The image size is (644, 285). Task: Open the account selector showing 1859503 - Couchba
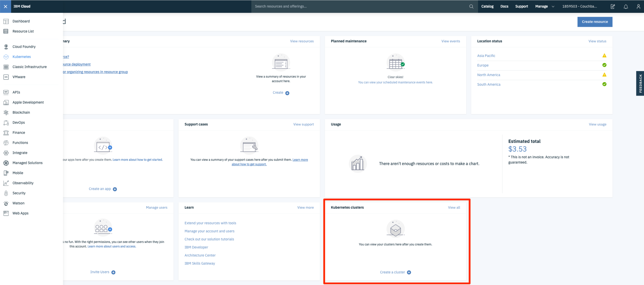coord(580,6)
